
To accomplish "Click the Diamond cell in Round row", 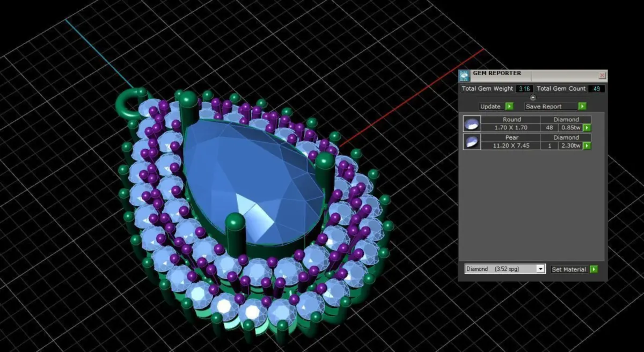I will click(x=566, y=120).
